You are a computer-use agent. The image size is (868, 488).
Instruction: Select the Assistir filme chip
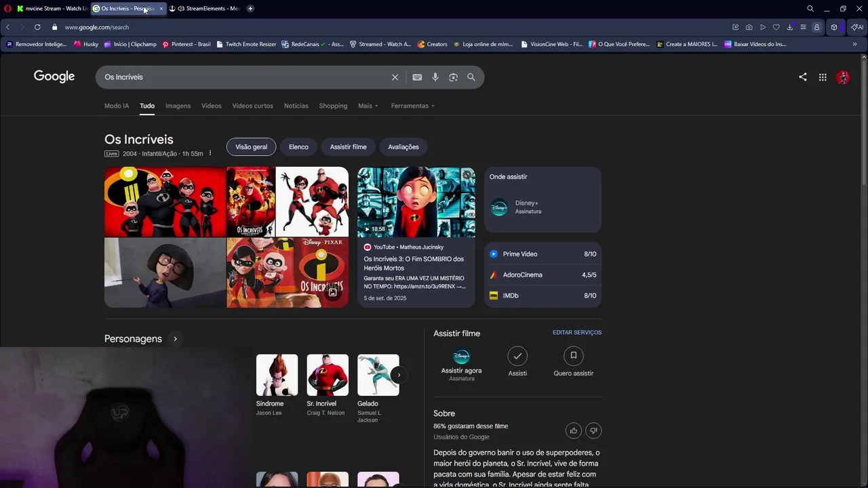coord(348,147)
